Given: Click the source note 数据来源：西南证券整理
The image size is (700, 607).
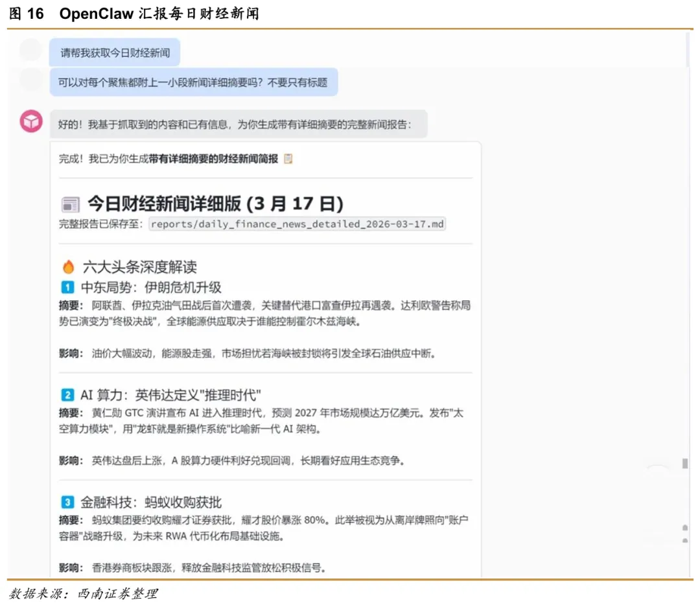Looking at the screenshot, I should click(84, 593).
